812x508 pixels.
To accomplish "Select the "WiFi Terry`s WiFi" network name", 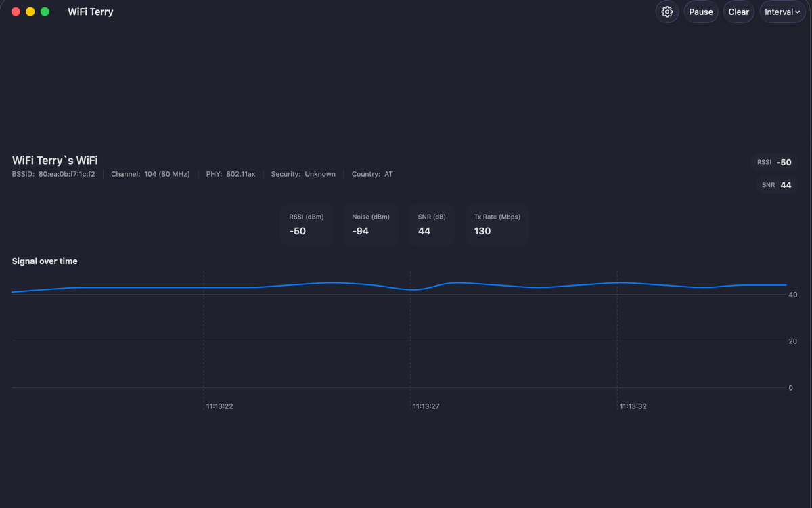I will tap(55, 161).
